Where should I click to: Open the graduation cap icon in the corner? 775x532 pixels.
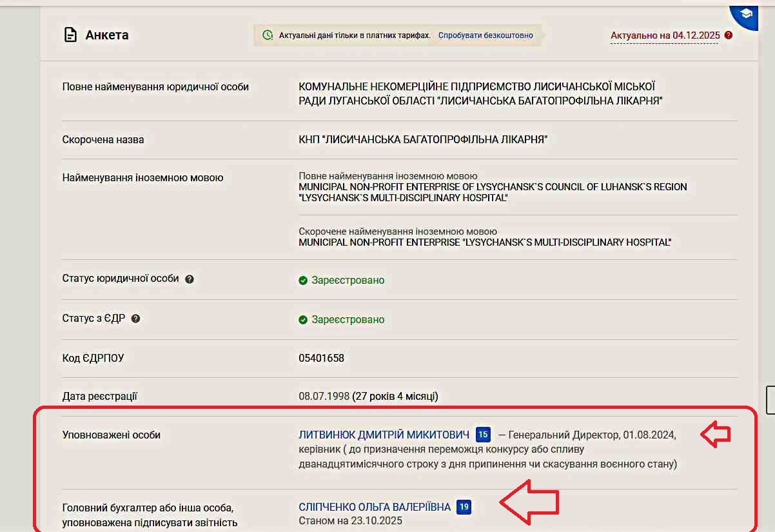tap(746, 14)
